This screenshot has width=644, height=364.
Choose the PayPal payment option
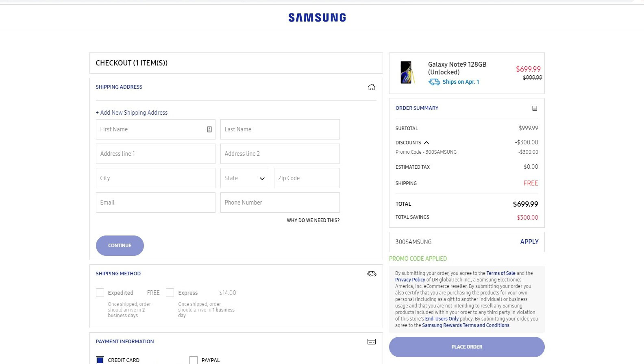coord(194,360)
